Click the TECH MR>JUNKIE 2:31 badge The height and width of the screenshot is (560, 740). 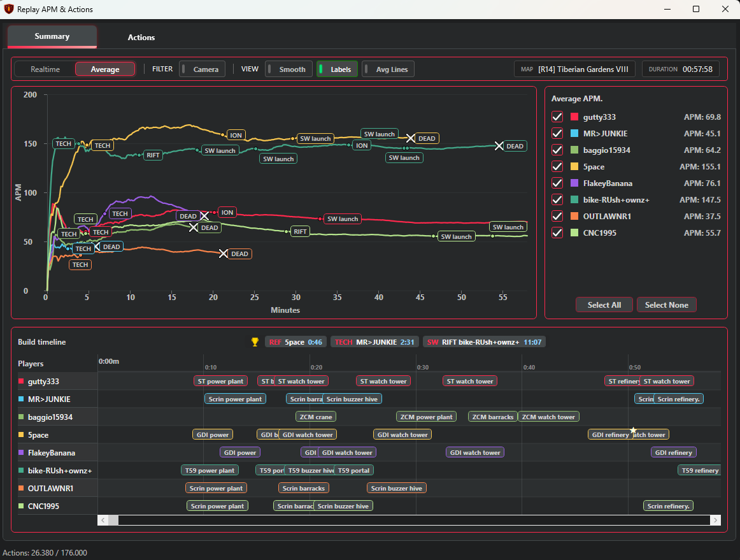(x=373, y=341)
